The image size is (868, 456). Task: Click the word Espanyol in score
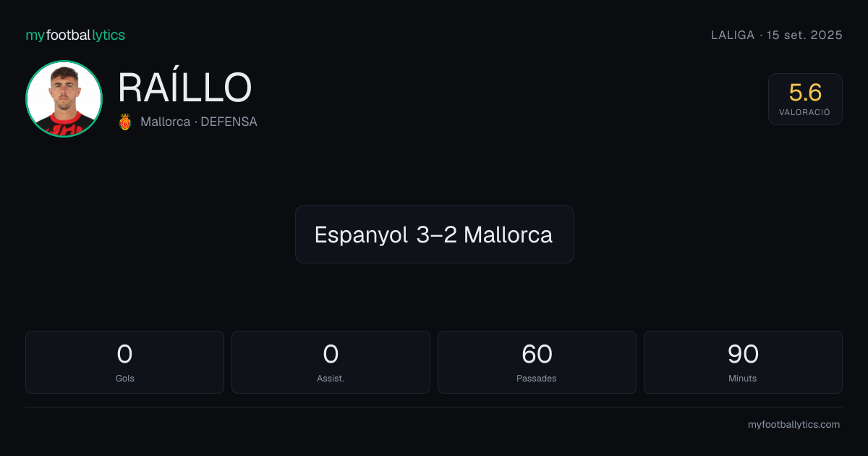tap(362, 235)
